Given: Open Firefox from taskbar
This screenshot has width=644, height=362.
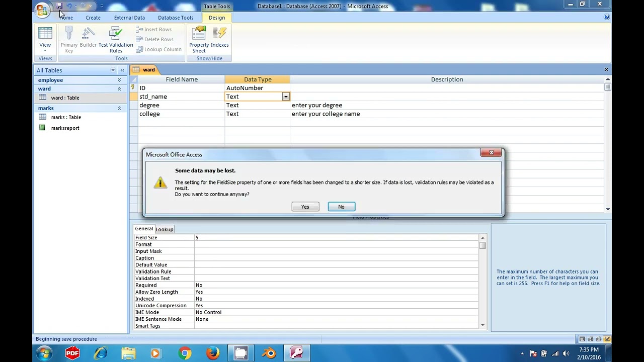Looking at the screenshot, I should (212, 353).
